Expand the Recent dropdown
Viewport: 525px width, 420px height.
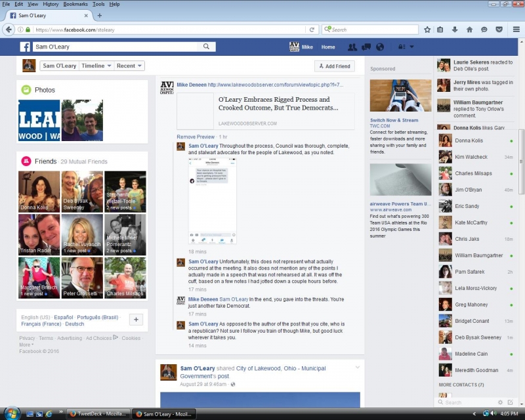click(130, 66)
